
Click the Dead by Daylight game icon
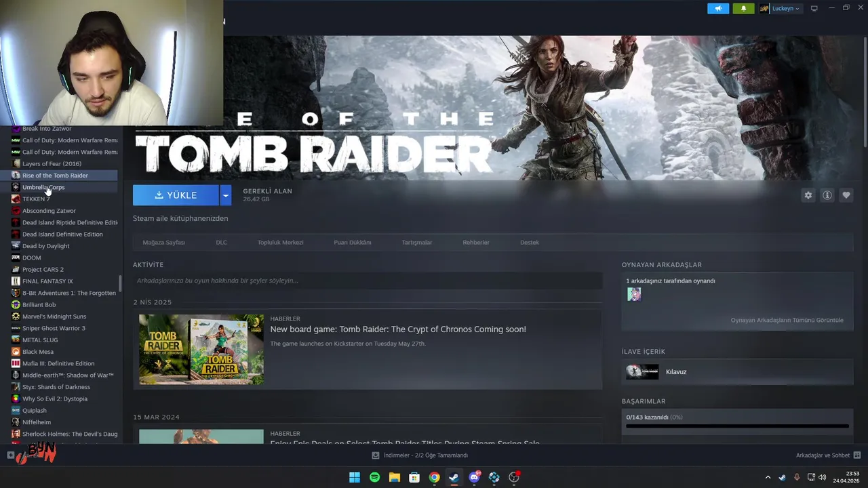click(16, 246)
